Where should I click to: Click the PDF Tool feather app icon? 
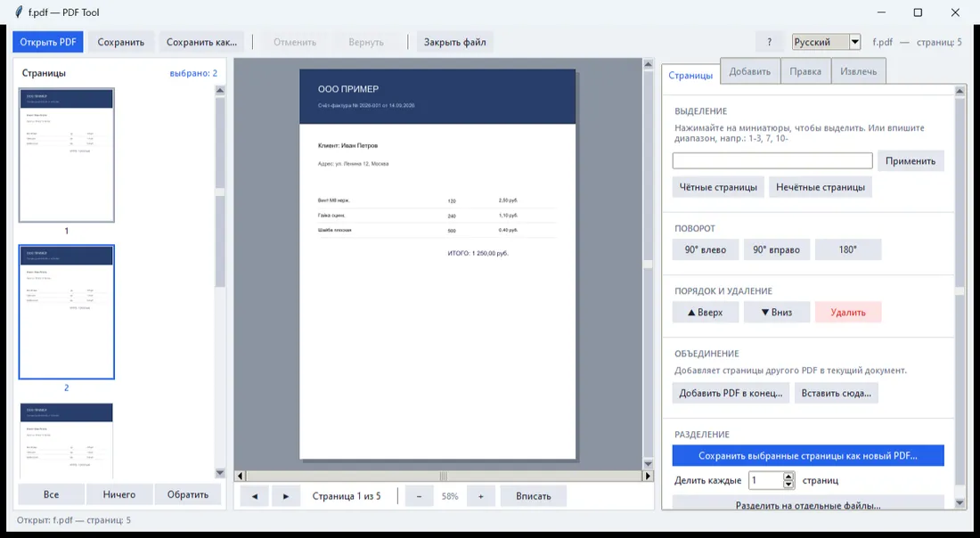click(19, 12)
